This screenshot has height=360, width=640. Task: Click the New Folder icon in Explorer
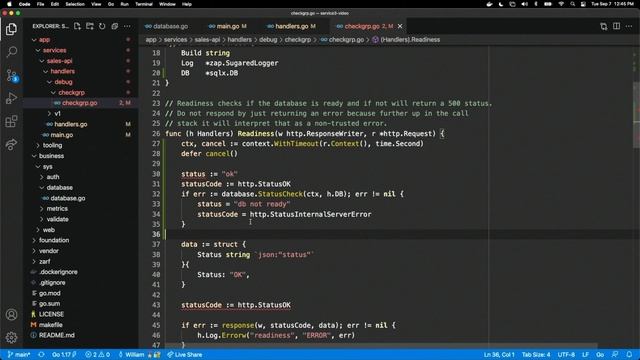pyautogui.click(x=90, y=26)
